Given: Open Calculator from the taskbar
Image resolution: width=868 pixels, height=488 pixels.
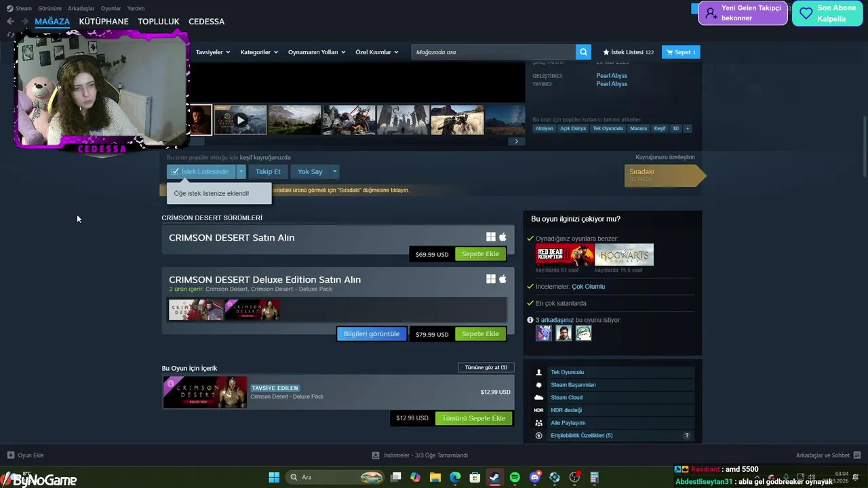Looking at the screenshot, I should click(594, 477).
